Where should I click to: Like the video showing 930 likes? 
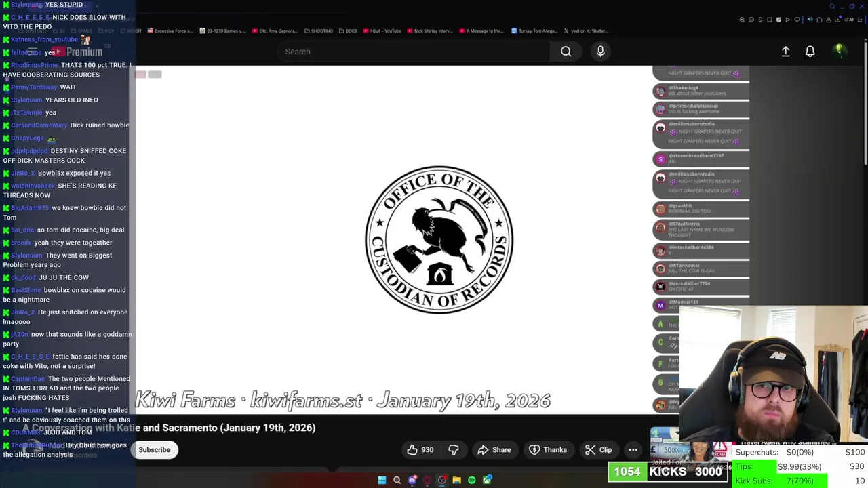click(x=420, y=450)
